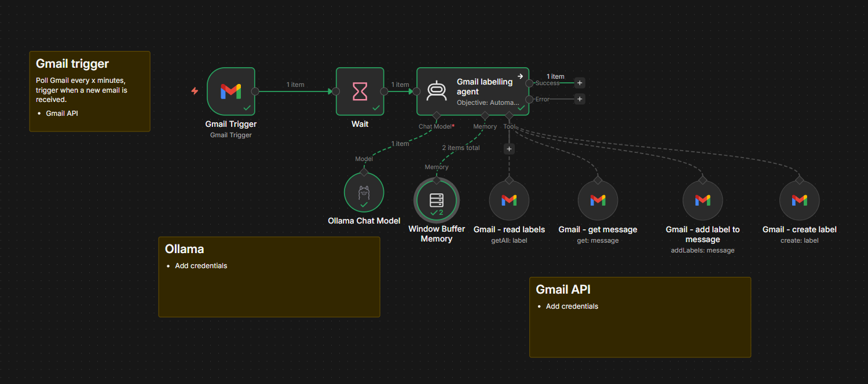Screen dimensions: 868x384
Task: Click the "get: message" subtitle
Action: [598, 240]
